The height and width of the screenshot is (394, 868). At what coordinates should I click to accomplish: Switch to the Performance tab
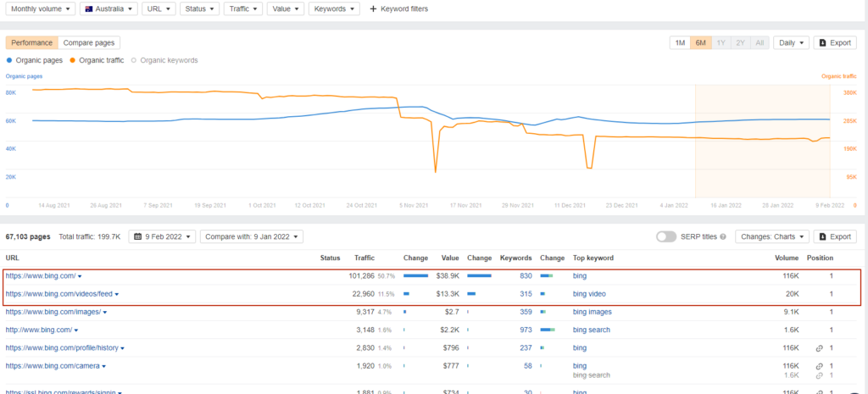tap(32, 42)
